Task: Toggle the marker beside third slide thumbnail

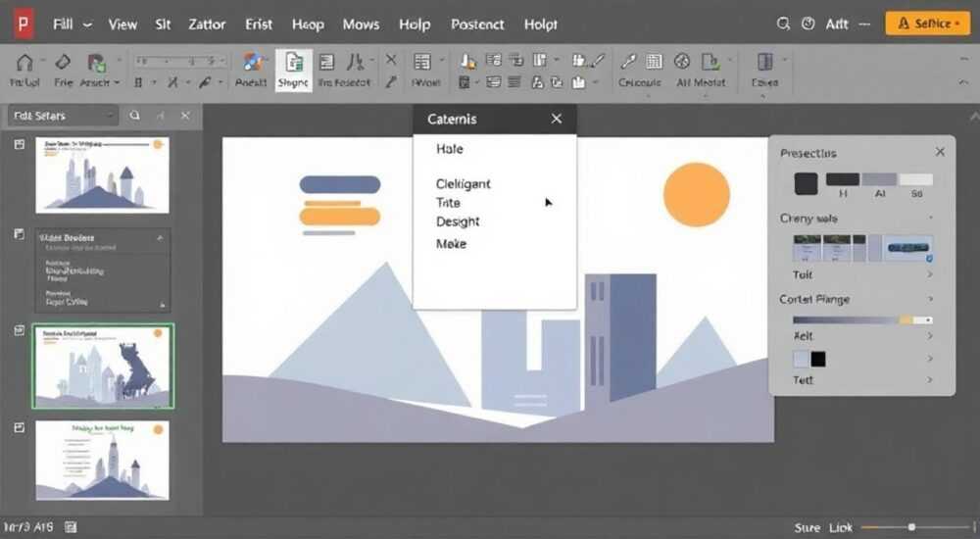Action: tap(20, 330)
